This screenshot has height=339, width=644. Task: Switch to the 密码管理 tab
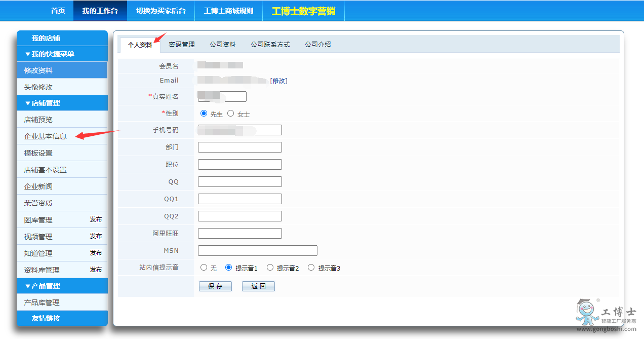182,45
